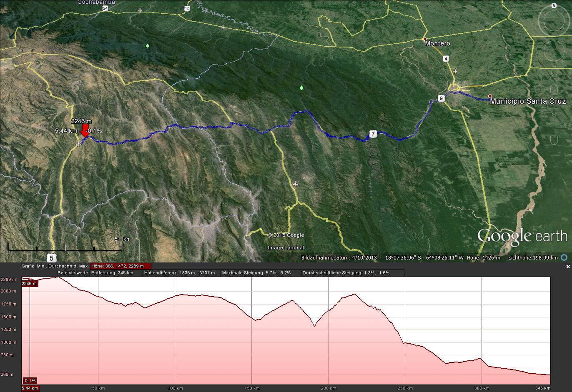Click the 2246 m elevation cursor label
Screen dimensions: 572x392
click(81, 121)
